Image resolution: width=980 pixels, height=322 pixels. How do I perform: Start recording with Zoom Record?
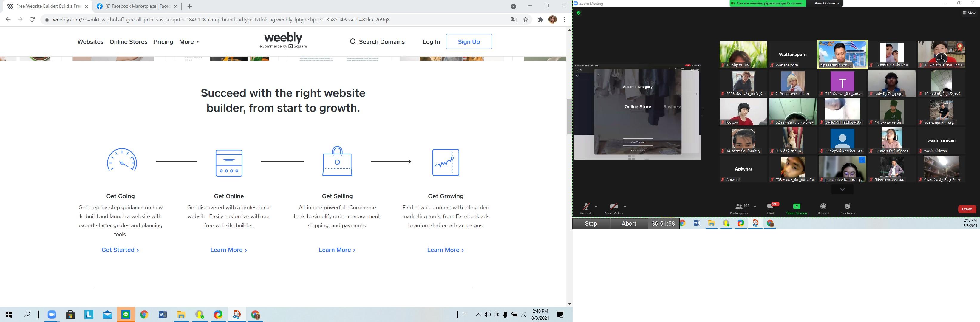click(x=823, y=209)
